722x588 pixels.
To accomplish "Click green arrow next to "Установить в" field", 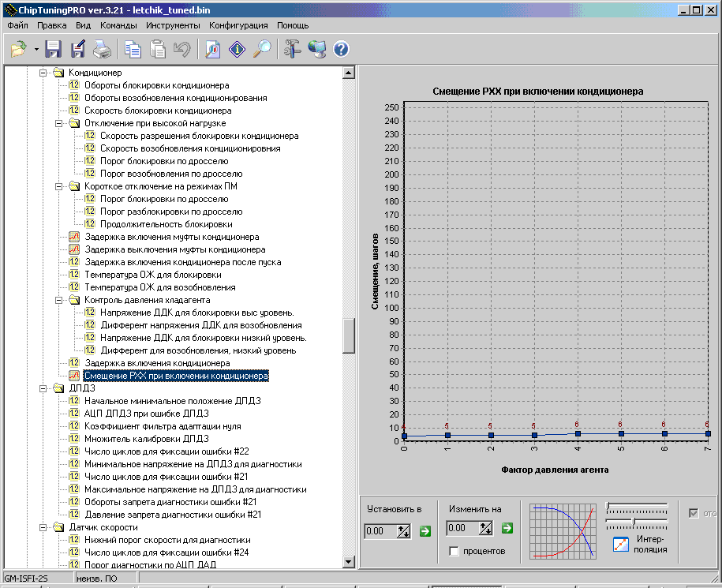I will pyautogui.click(x=425, y=531).
